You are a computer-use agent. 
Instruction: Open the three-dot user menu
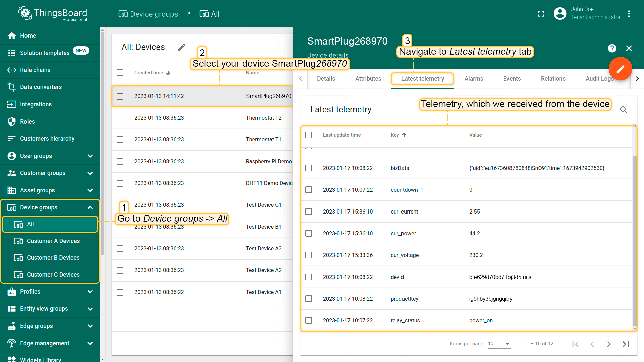629,14
